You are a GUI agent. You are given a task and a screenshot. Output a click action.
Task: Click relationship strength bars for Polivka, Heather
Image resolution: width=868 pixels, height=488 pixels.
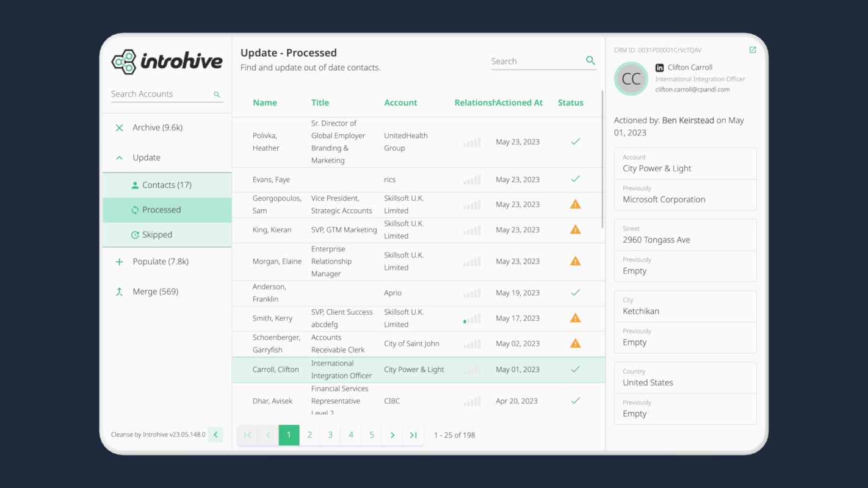tap(472, 142)
